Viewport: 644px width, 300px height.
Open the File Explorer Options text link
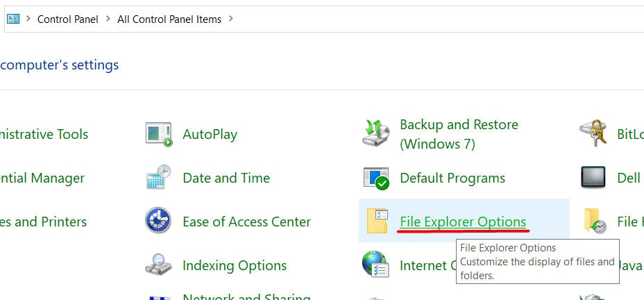[x=463, y=222]
